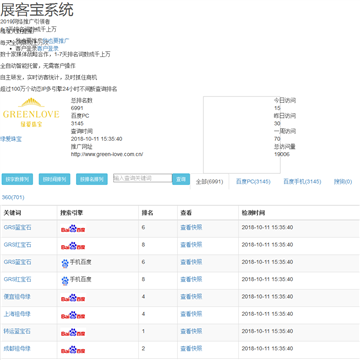Click the Baidu logo in the GRS红宝石 PC row
The width and height of the screenshot is (360, 360).
[73, 246]
